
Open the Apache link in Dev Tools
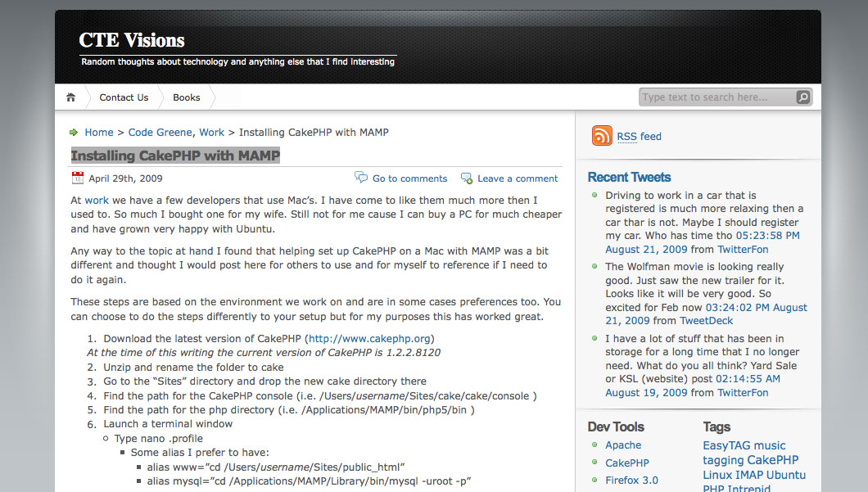(623, 445)
